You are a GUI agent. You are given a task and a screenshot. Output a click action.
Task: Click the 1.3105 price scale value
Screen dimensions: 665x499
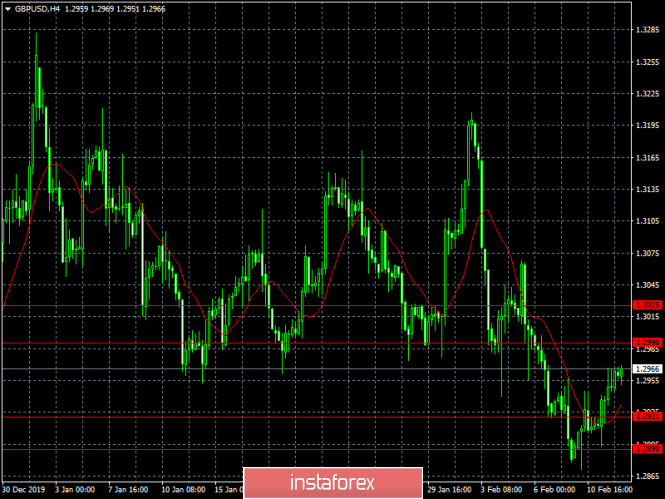coord(648,221)
